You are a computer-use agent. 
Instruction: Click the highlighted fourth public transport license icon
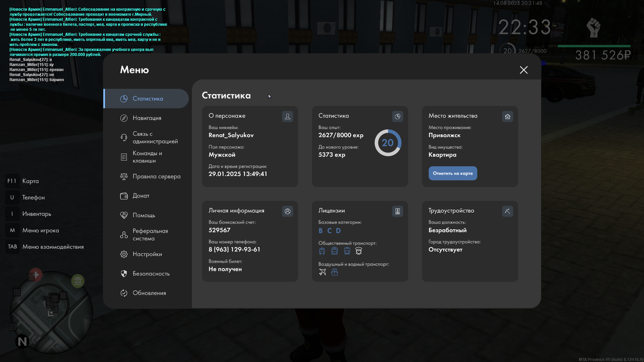[x=359, y=251]
